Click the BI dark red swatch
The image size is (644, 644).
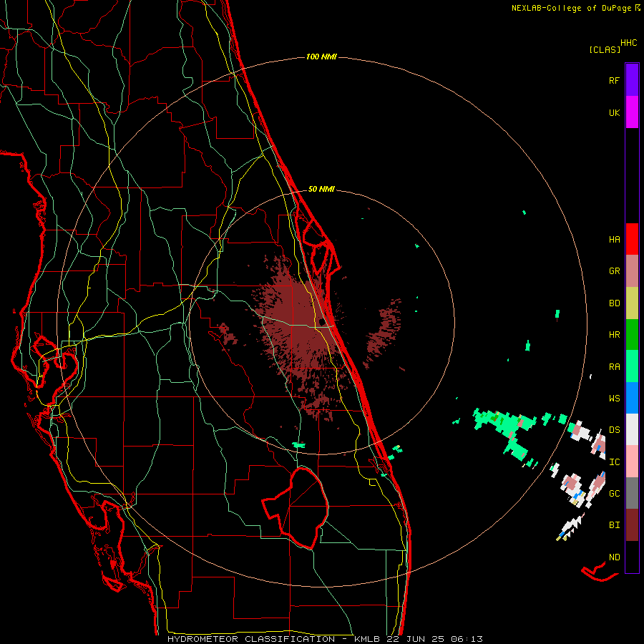point(632,525)
